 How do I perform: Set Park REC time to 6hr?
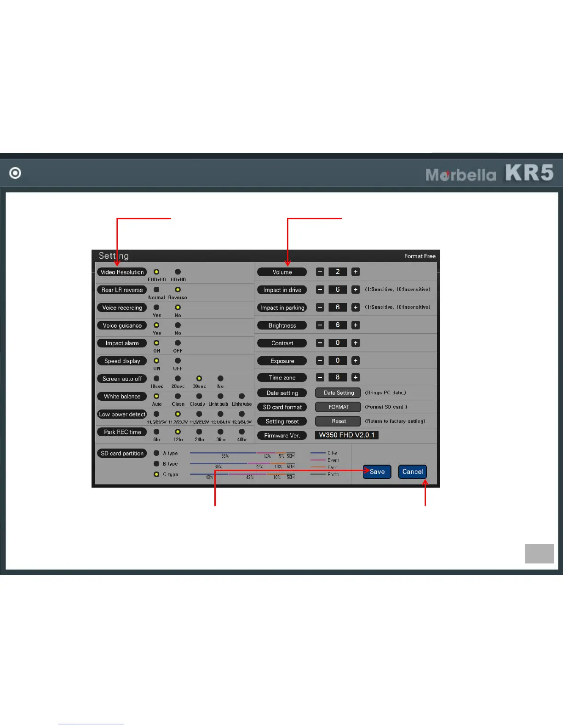(156, 432)
